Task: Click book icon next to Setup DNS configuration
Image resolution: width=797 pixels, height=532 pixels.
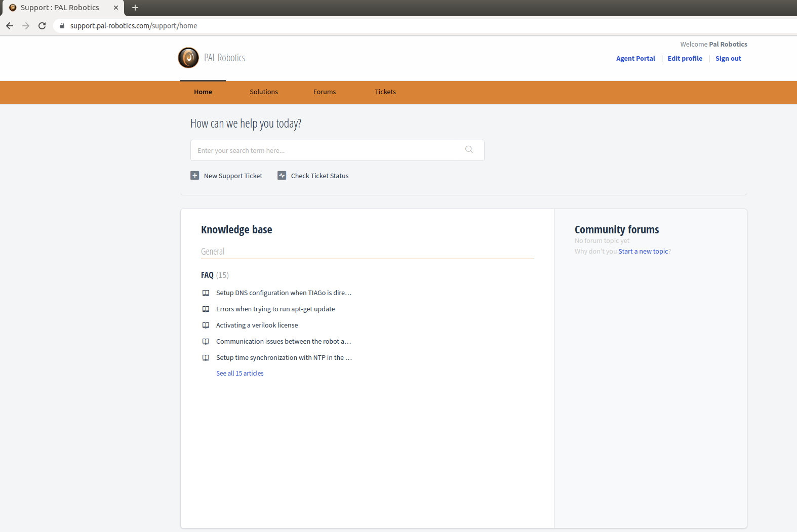Action: click(x=206, y=293)
